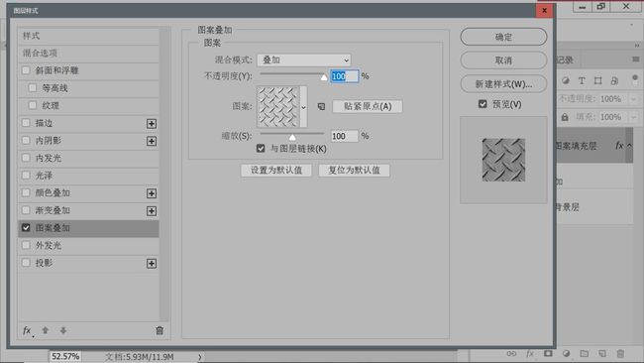Click the type layer filter T icon
Screen dimensions: 644x363
click(582, 80)
